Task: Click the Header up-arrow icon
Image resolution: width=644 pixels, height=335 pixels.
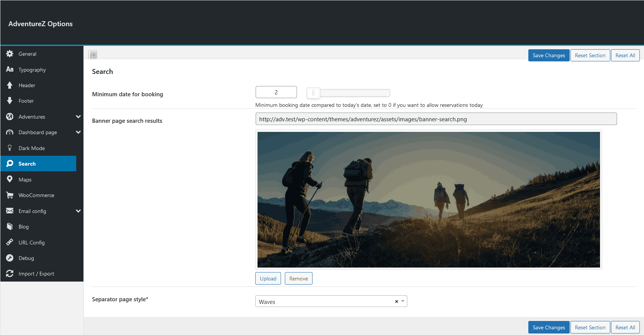Action: point(10,85)
